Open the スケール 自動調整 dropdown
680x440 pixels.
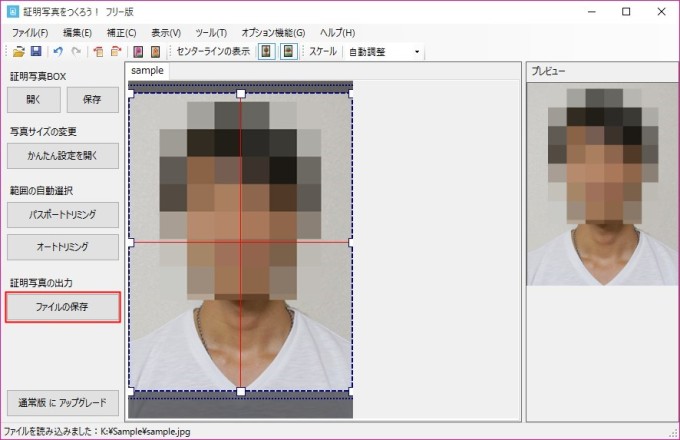tap(384, 51)
